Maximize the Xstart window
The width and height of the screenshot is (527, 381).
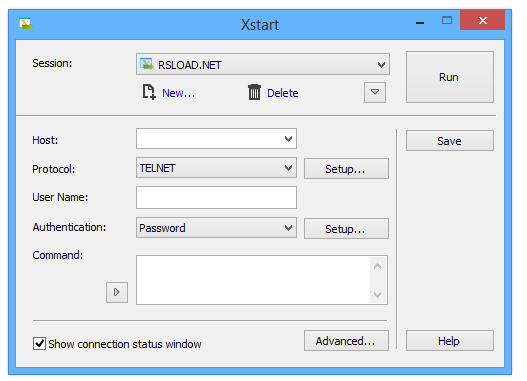click(447, 21)
